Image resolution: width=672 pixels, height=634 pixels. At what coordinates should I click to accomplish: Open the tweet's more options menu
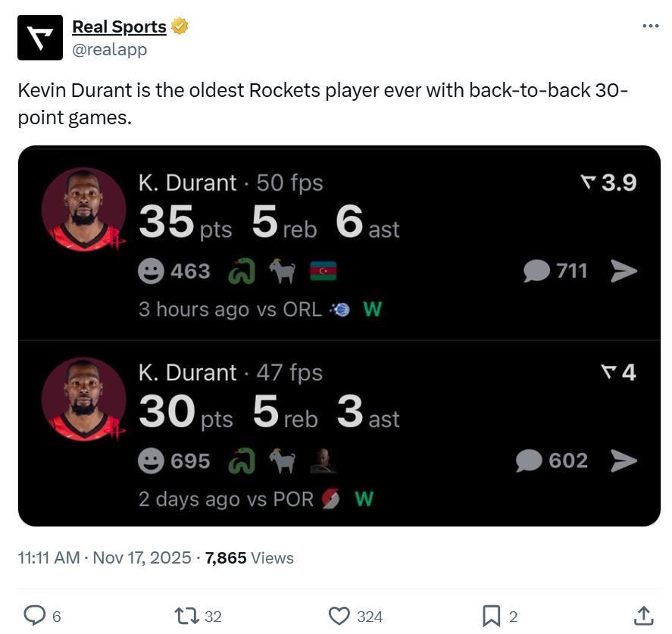[x=650, y=26]
